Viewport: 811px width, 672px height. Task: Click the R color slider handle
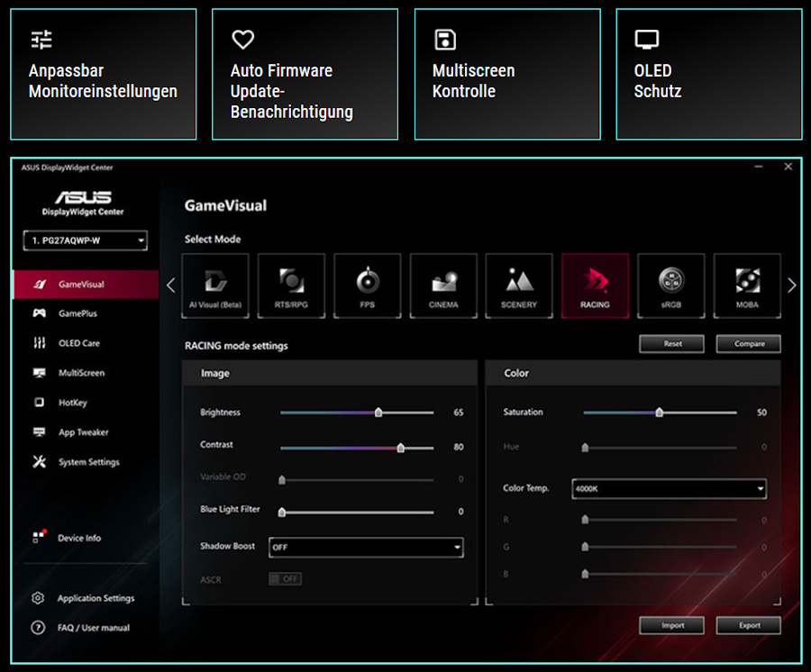click(x=585, y=520)
